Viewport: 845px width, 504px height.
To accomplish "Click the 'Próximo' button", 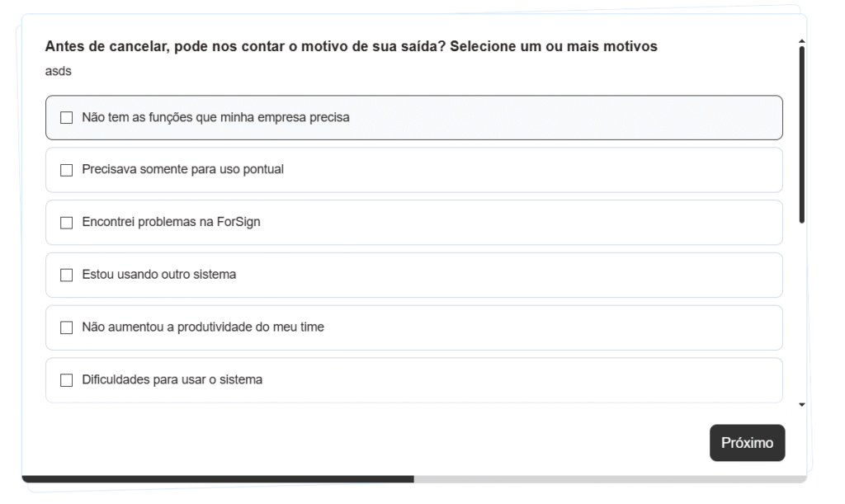I will click(x=747, y=443).
